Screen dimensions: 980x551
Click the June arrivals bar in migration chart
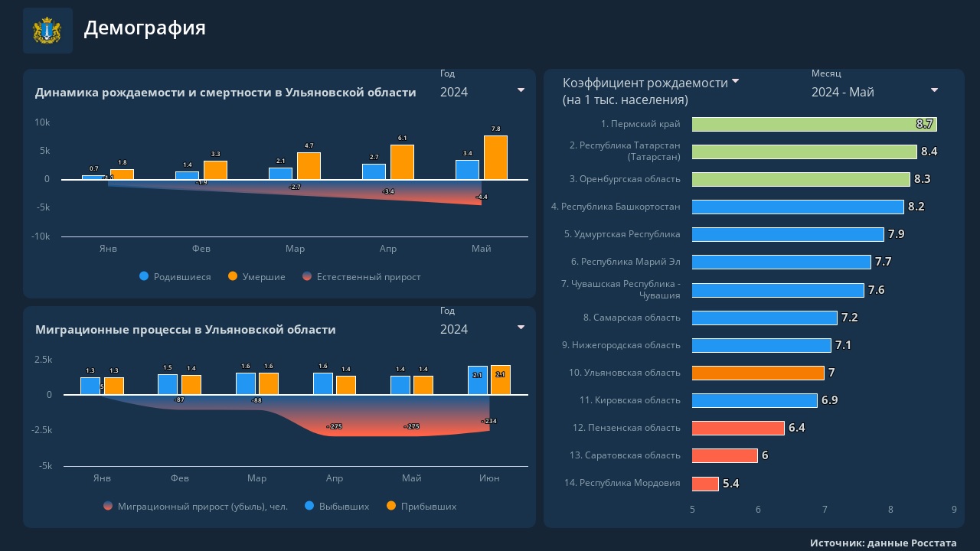(x=500, y=380)
